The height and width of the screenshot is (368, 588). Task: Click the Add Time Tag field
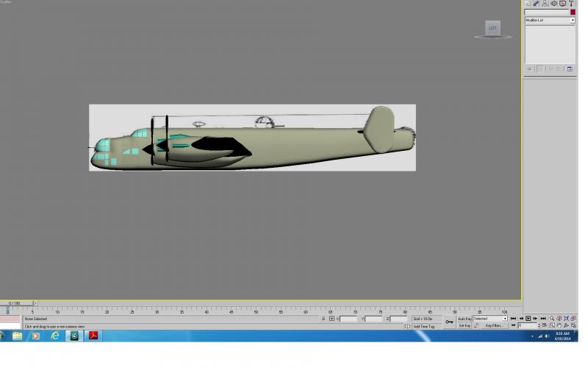click(424, 327)
